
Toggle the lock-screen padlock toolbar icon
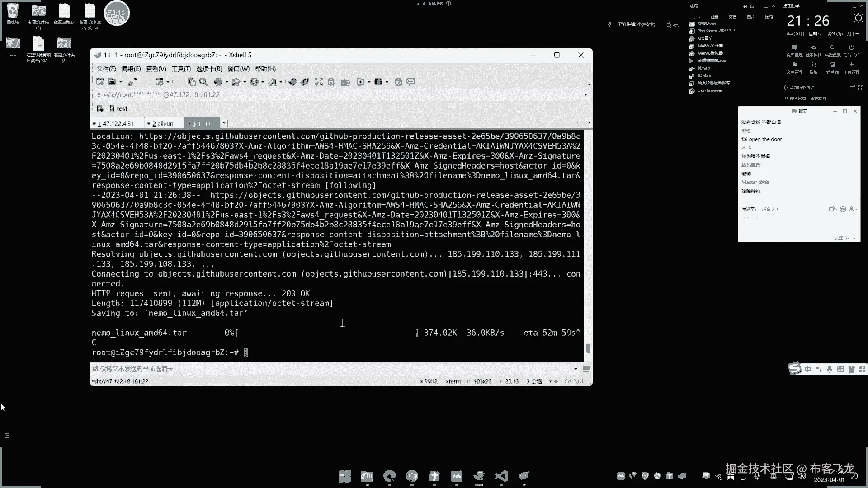[x=331, y=82]
